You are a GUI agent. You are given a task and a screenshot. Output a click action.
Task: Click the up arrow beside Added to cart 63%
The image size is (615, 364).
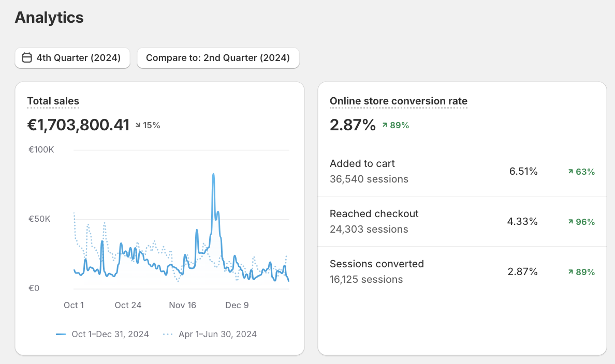click(x=570, y=171)
